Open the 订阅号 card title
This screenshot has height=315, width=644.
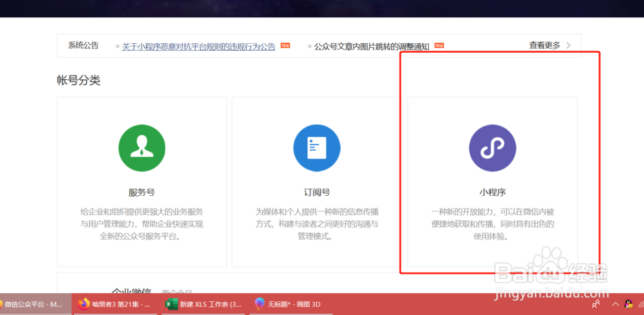point(317,193)
